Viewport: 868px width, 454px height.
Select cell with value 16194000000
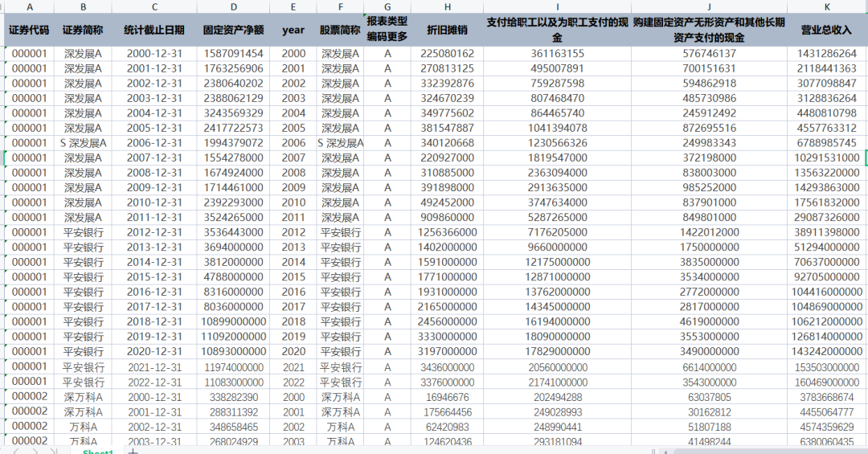557,322
